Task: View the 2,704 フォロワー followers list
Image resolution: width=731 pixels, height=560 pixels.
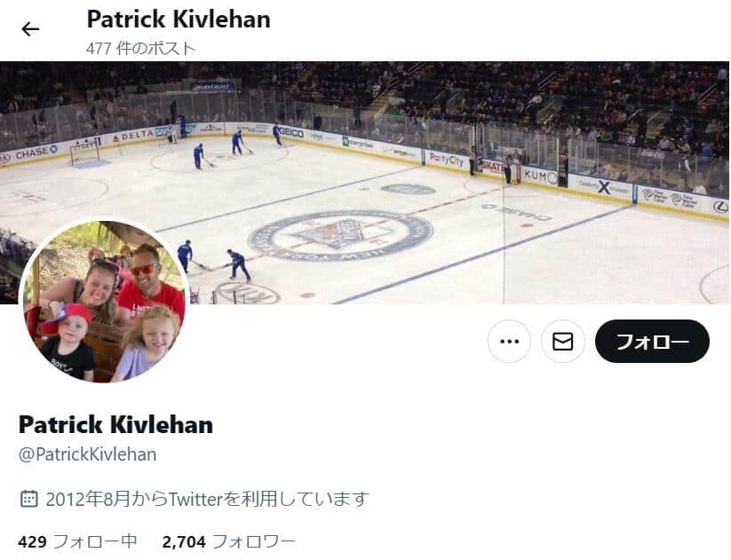Action: [229, 542]
